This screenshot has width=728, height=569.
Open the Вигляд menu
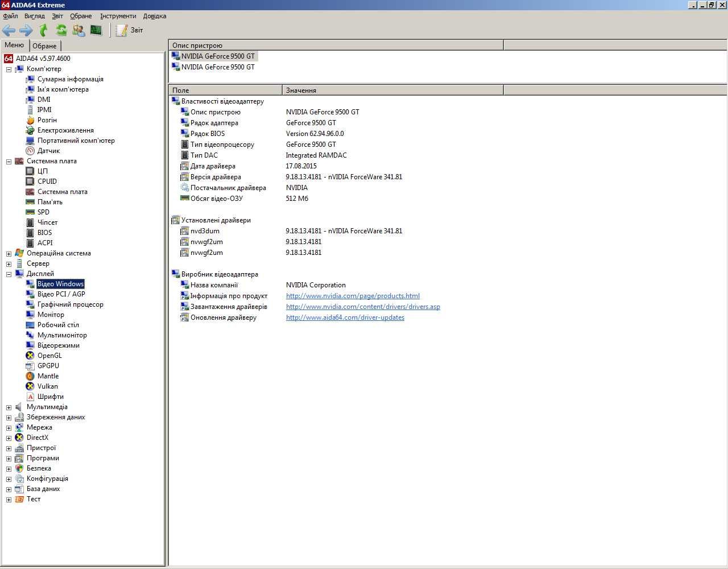(x=35, y=16)
